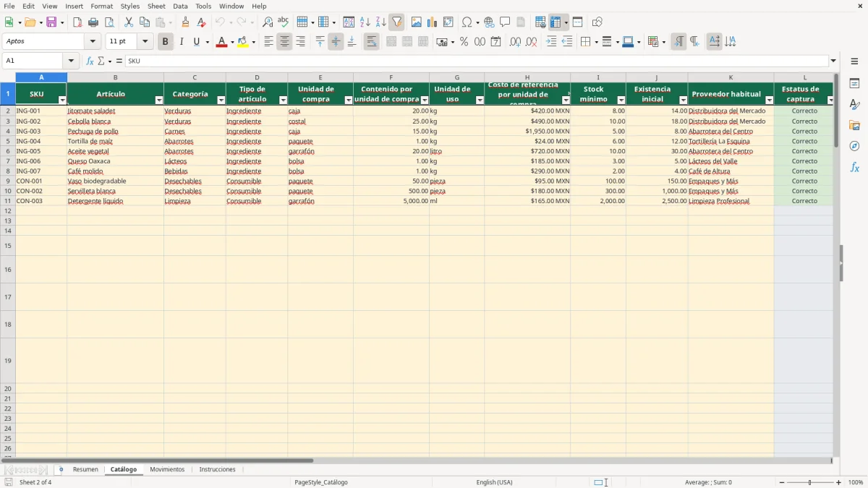Click the Copy icon
Viewport: 868px width, 488px height.
coord(145,22)
